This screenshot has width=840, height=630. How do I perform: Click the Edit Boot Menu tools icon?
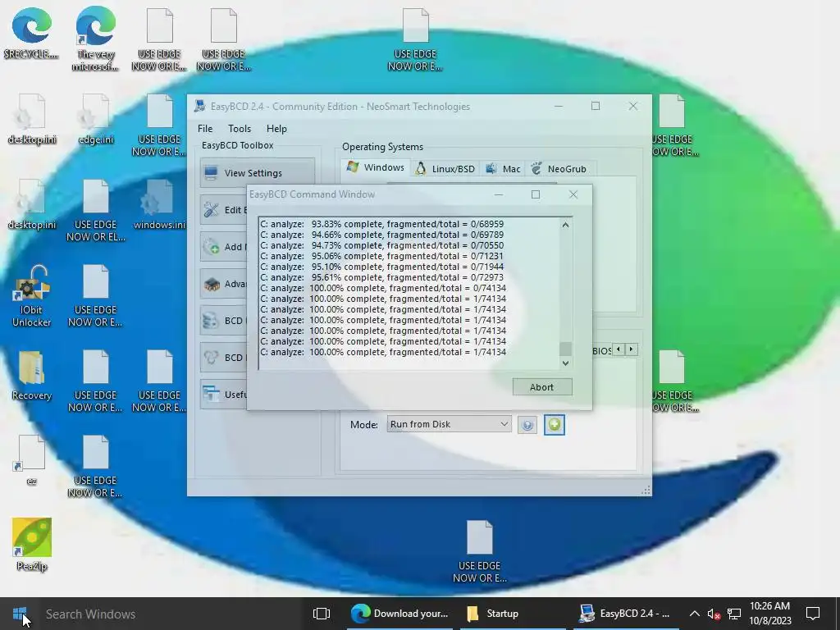pos(211,209)
